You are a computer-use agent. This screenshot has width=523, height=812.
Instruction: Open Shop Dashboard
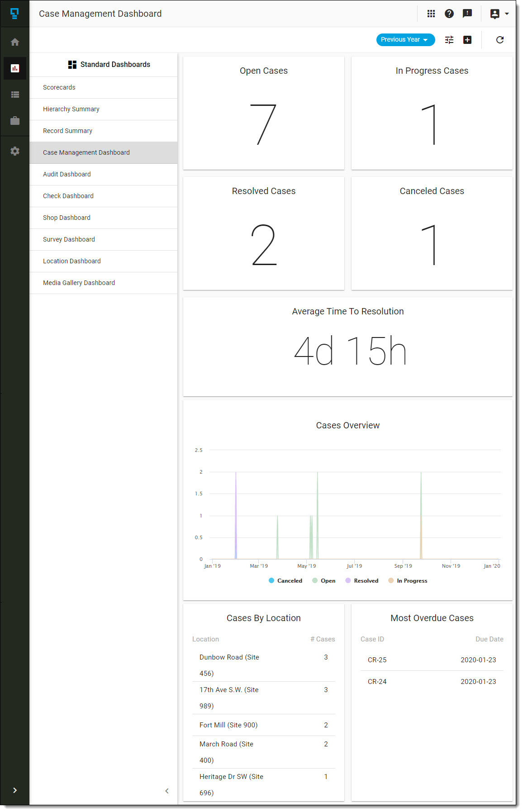point(104,218)
